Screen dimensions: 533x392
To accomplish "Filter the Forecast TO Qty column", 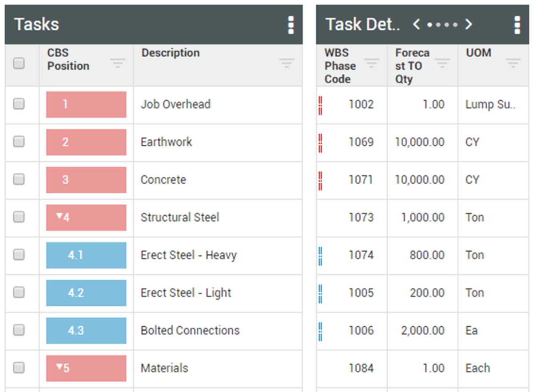I will pos(442,63).
